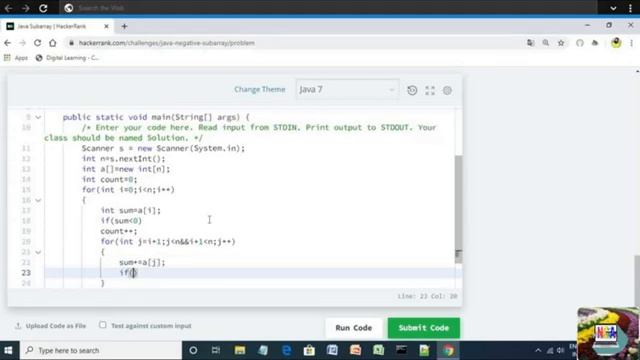Screen dimensions: 640x360
Task: Click the 'int a[]=new int[n];' line
Action: (126, 169)
